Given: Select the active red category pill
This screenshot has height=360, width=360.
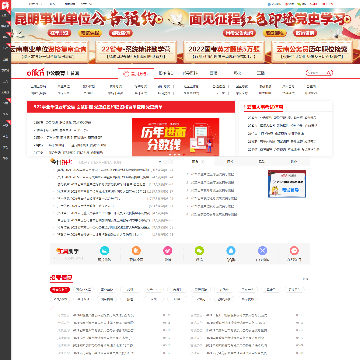Looking at the screenshot, I should [60, 290].
